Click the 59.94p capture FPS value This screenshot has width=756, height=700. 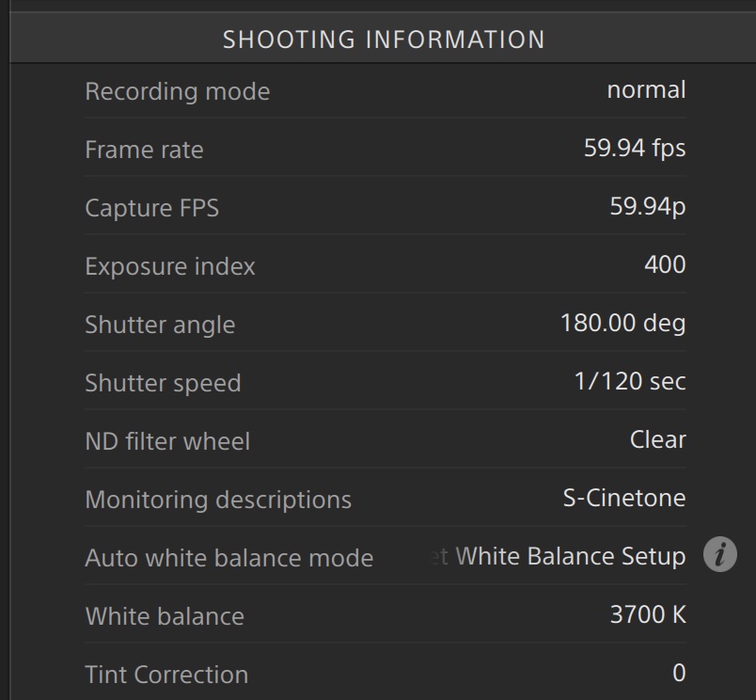[x=647, y=207]
